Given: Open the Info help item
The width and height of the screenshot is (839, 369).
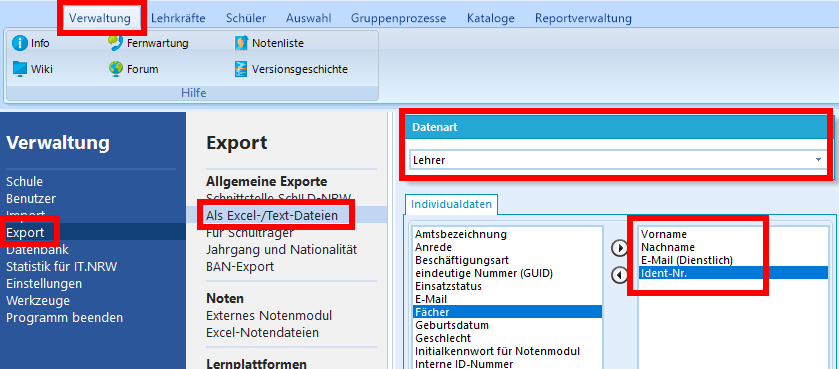Looking at the screenshot, I should (30, 43).
